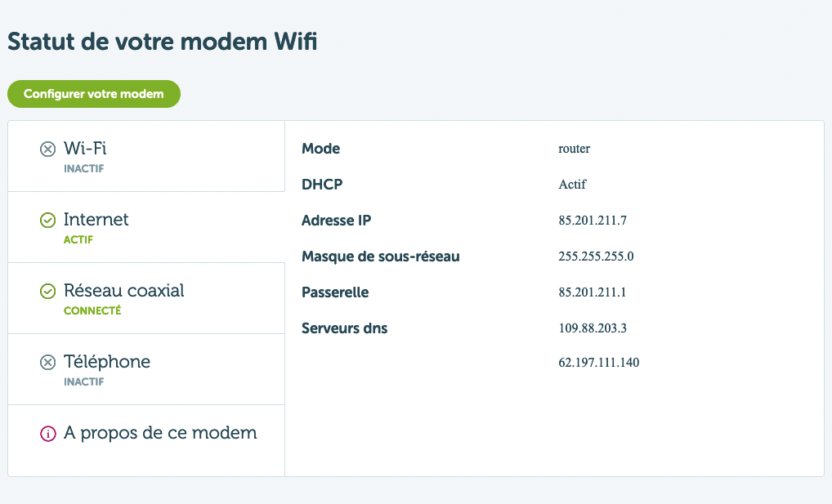Click the DNS server 109.88.203.3
The image size is (832, 504).
pos(593,328)
